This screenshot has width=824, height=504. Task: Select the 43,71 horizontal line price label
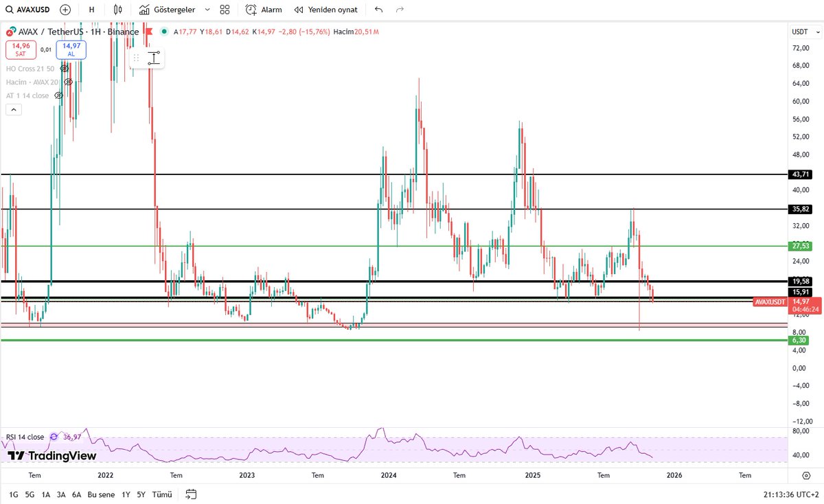(799, 174)
